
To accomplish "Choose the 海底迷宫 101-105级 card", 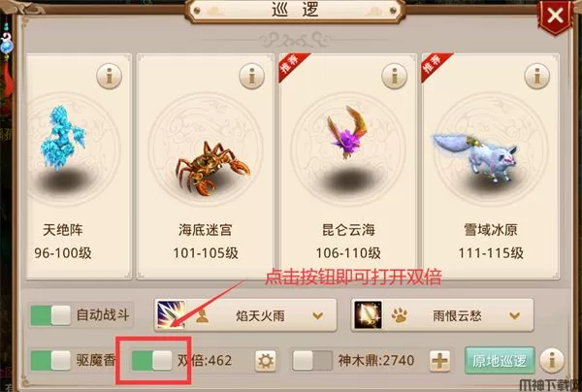I will [x=206, y=166].
